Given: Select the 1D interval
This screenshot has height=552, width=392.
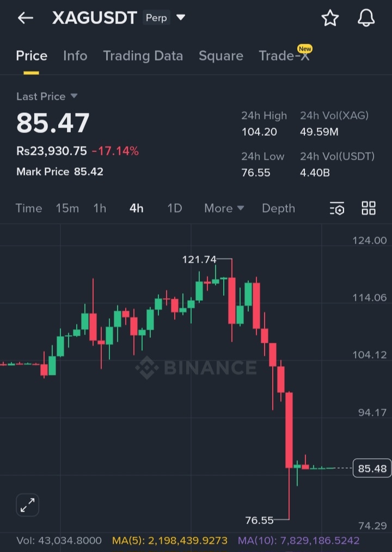Looking at the screenshot, I should pos(174,208).
